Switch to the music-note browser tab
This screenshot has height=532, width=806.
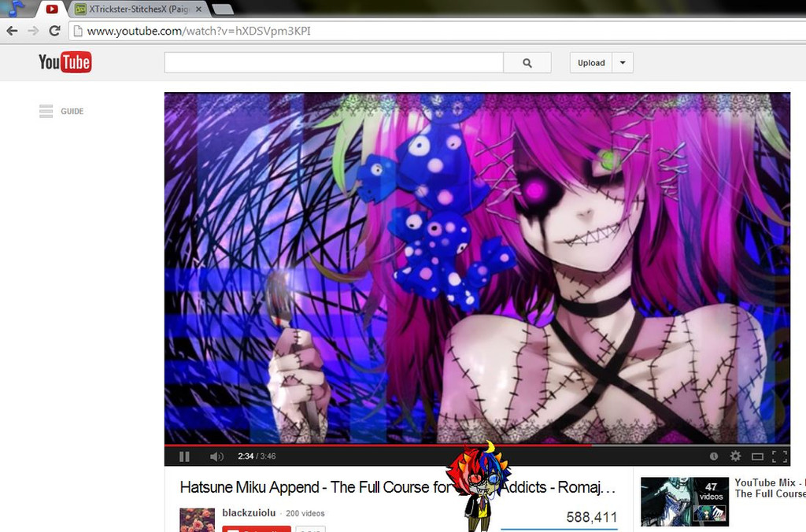point(16,8)
